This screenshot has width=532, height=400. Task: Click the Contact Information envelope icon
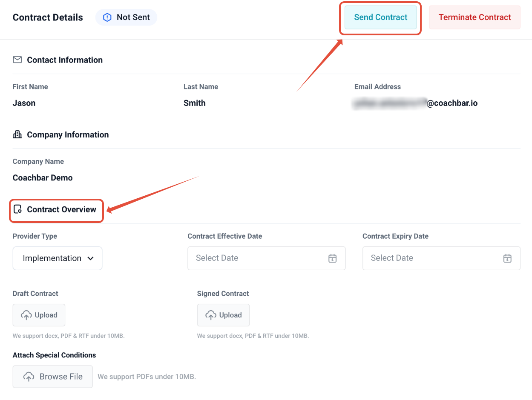coord(17,60)
